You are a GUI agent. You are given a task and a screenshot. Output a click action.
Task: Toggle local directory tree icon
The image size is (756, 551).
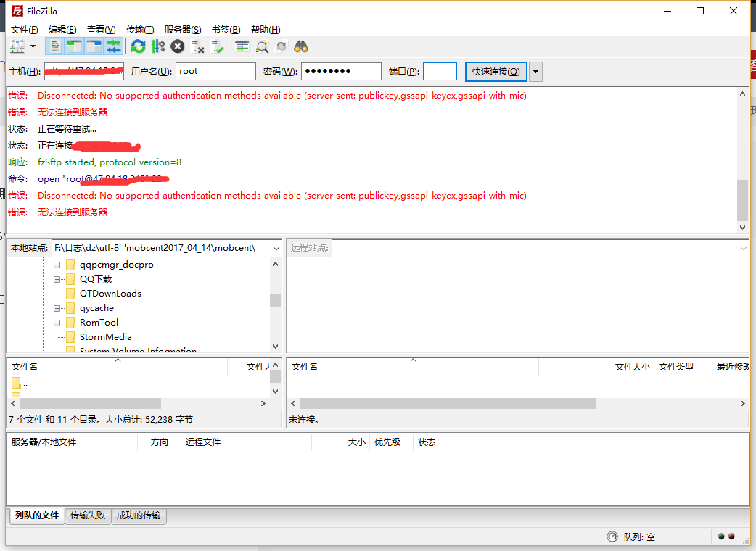pyautogui.click(x=74, y=46)
